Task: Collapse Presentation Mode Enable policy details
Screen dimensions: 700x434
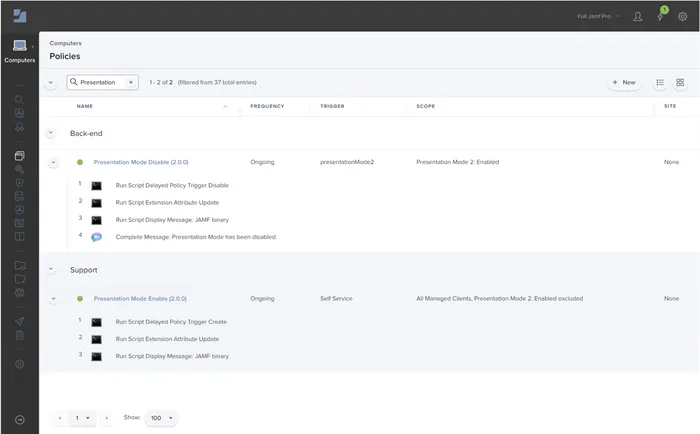Action: tap(53, 299)
